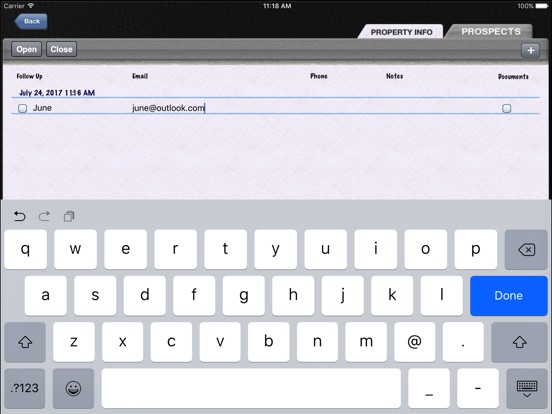Tap the l key
Image resolution: width=552 pixels, height=414 pixels.
click(441, 296)
